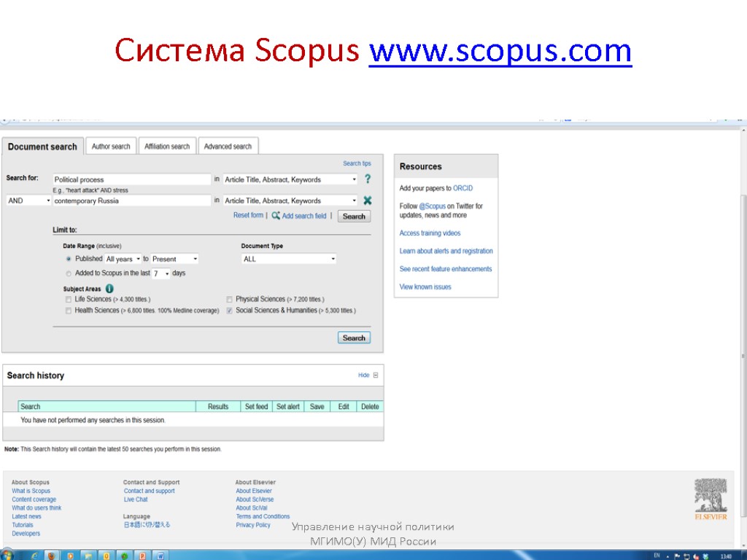
Task: Switch to PowerPoint in the taskbar
Action: point(142,556)
